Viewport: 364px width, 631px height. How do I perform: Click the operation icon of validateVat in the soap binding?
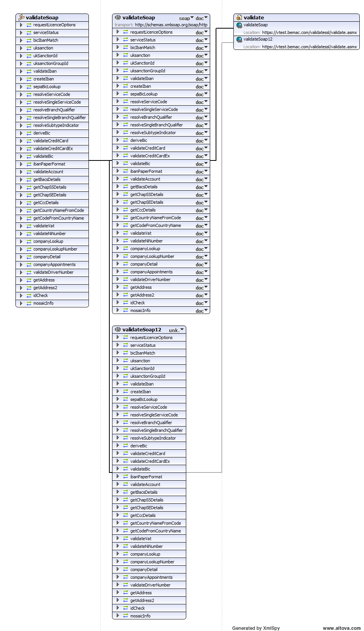pyautogui.click(x=126, y=233)
